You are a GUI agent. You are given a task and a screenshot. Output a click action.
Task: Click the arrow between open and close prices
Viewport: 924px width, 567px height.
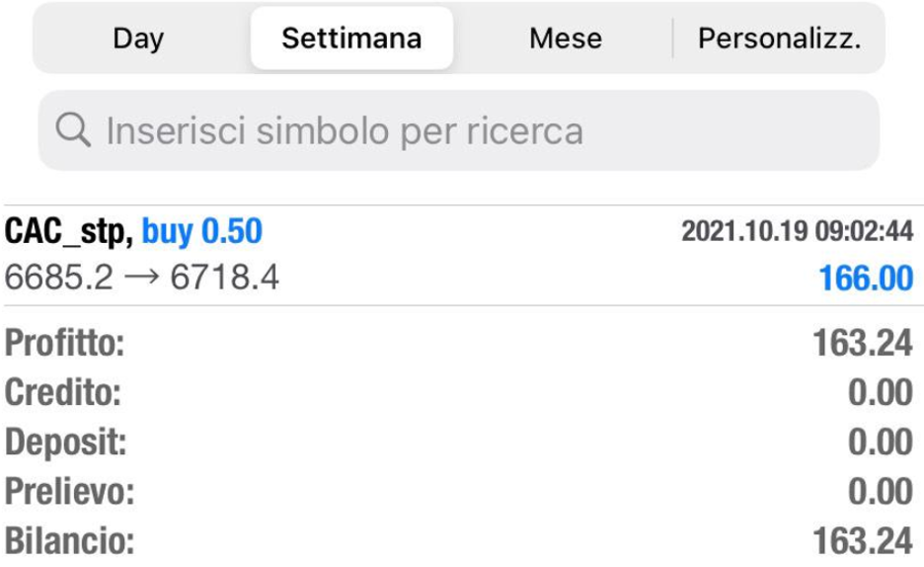[x=141, y=277]
